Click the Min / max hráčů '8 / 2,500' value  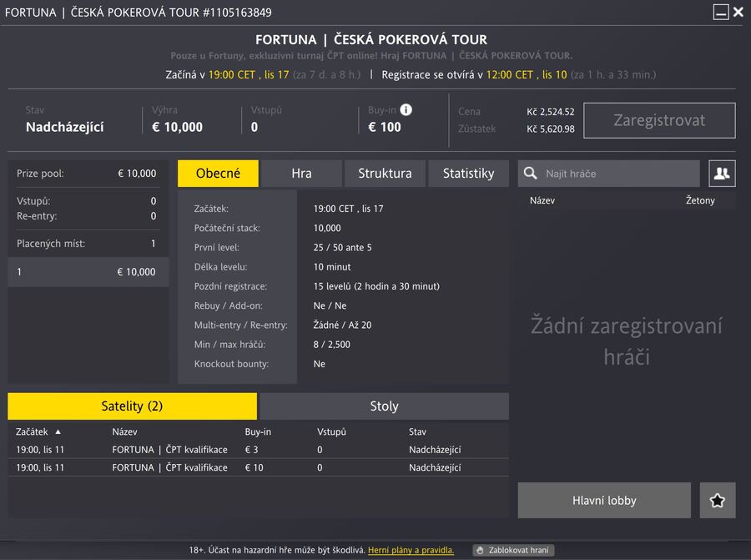[x=331, y=345]
